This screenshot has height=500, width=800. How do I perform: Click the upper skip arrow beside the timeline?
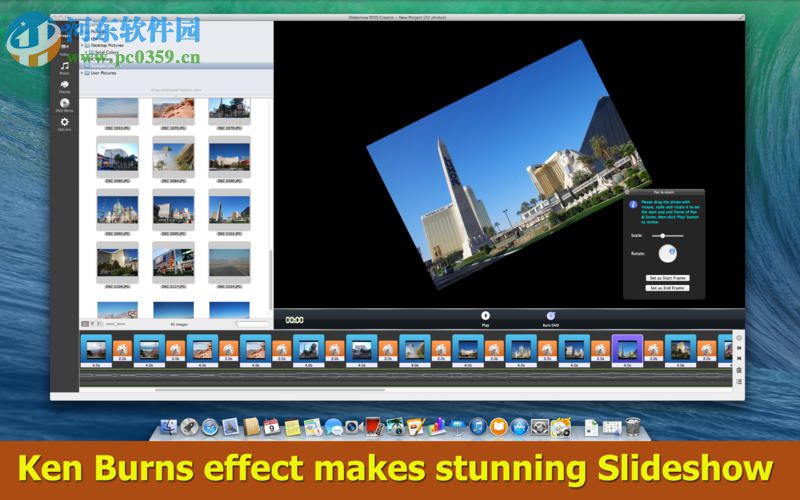click(x=739, y=348)
